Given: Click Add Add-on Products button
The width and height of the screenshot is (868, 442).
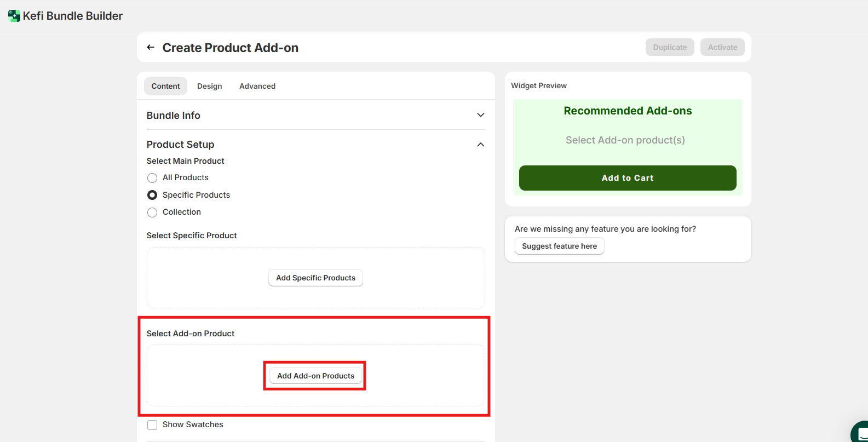Looking at the screenshot, I should (x=315, y=376).
